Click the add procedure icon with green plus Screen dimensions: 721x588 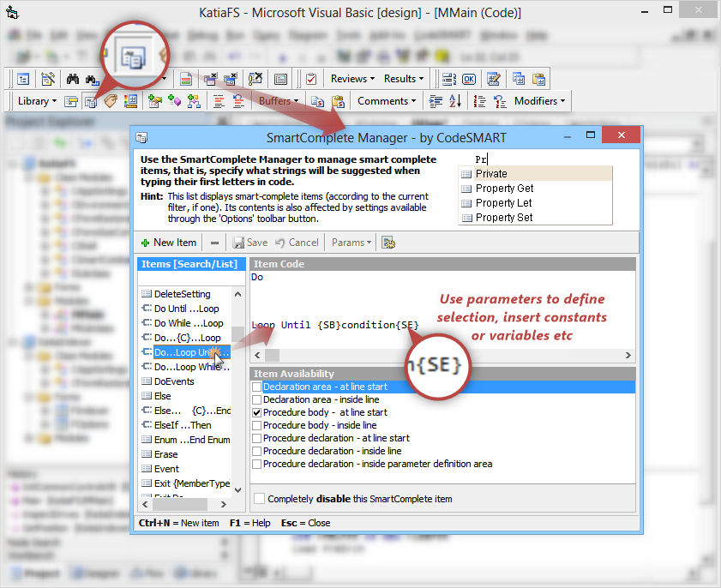(x=155, y=101)
